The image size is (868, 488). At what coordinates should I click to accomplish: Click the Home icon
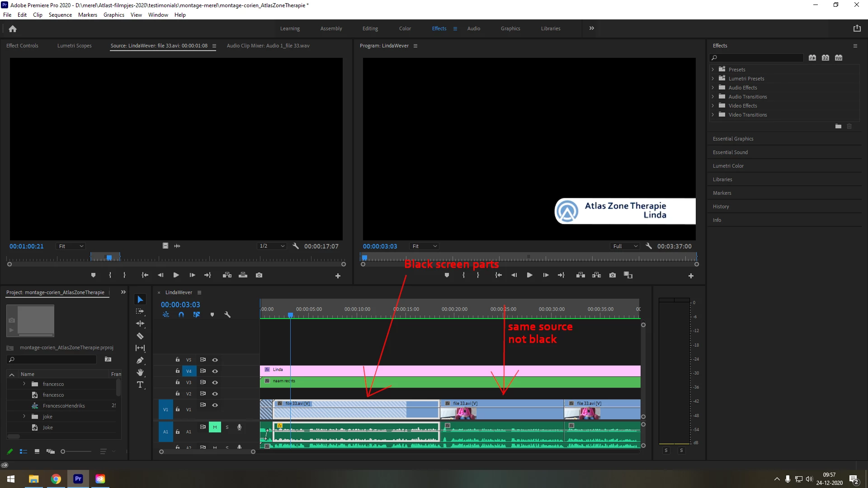coord(13,28)
